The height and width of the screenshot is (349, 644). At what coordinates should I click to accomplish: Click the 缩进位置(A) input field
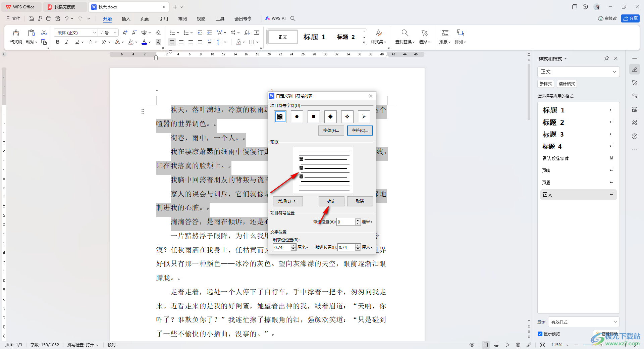coord(345,222)
